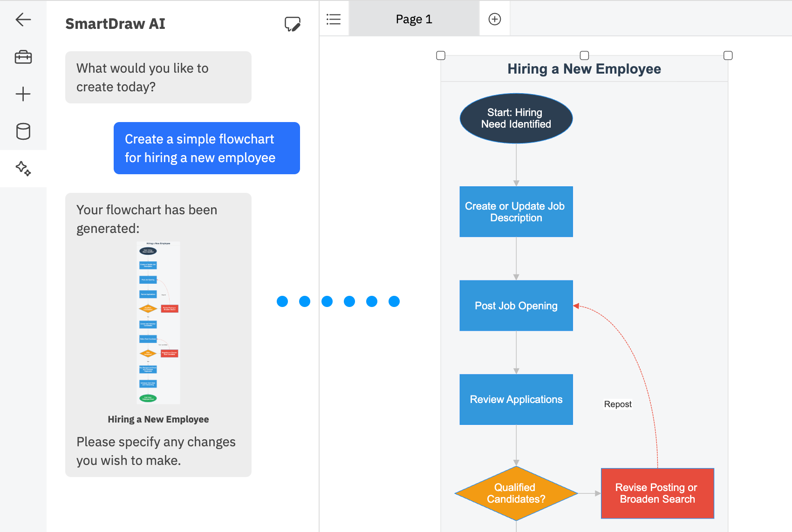Select the Qualified Candidates? decision diamond
Image resolution: width=792 pixels, height=532 pixels.
pos(516,493)
